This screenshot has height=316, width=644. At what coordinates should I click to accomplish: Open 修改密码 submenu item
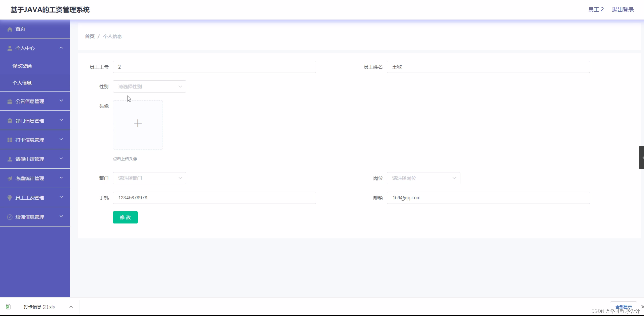(22, 66)
